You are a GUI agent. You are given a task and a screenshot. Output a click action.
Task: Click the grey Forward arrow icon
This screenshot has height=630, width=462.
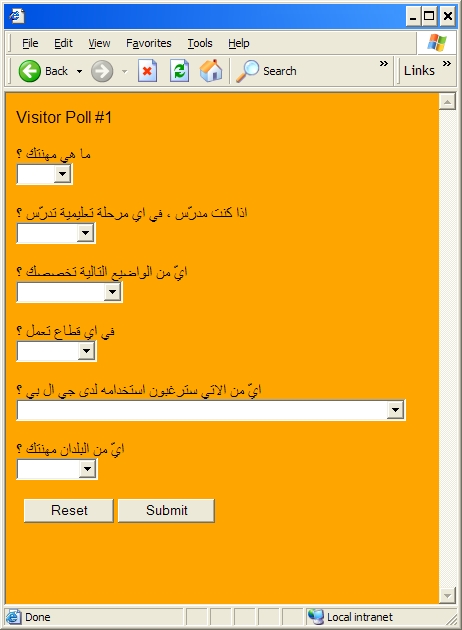click(102, 71)
